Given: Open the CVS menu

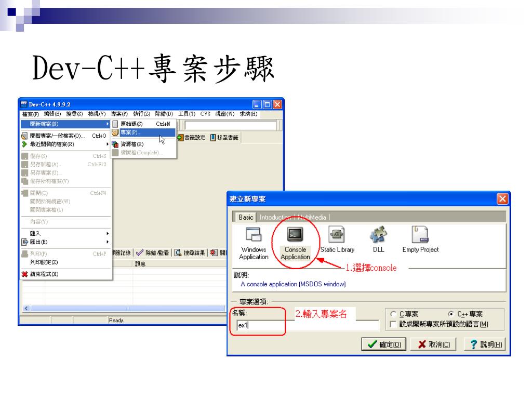Looking at the screenshot, I should (x=205, y=114).
